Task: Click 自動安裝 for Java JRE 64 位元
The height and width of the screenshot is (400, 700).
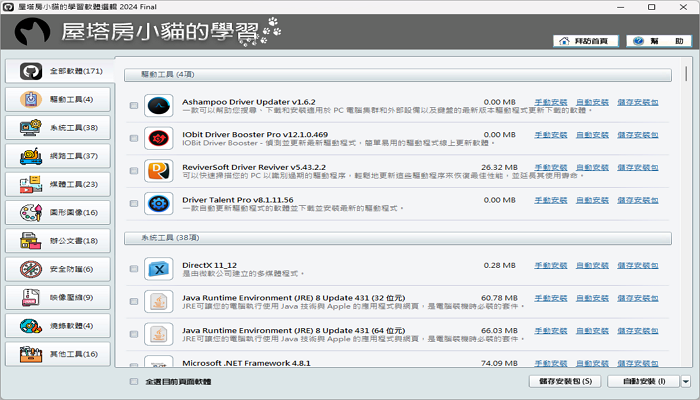Action: 592,331
